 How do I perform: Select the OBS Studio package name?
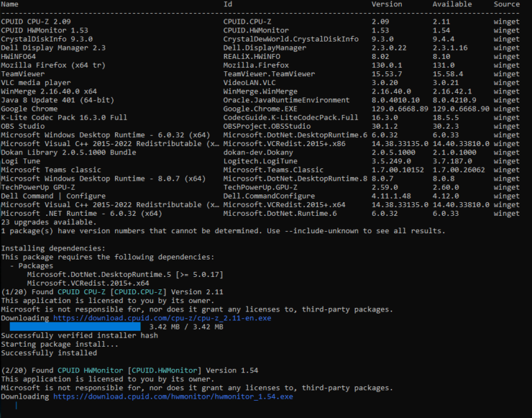[x=22, y=126]
